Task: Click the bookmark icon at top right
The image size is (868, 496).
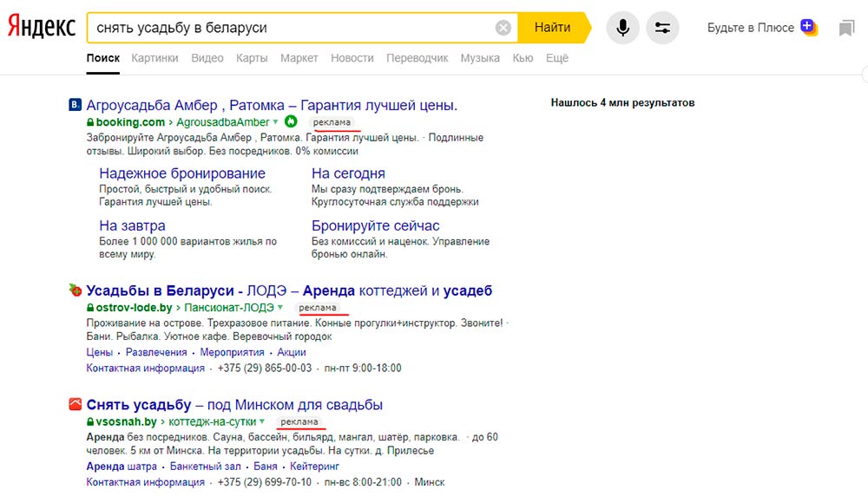Action: click(x=846, y=28)
